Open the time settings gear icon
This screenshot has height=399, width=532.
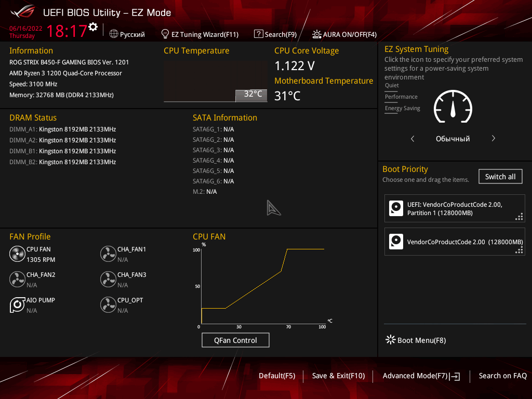93,27
